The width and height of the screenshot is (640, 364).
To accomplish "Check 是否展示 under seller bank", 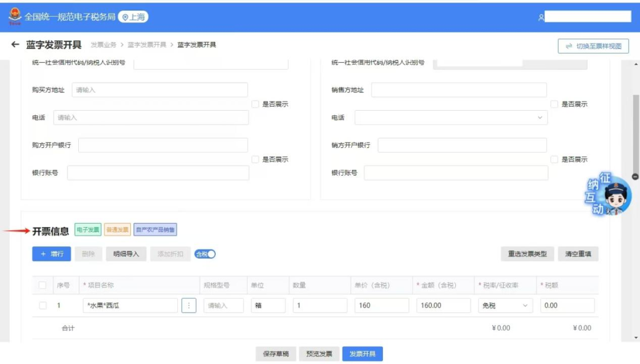I will point(554,159).
